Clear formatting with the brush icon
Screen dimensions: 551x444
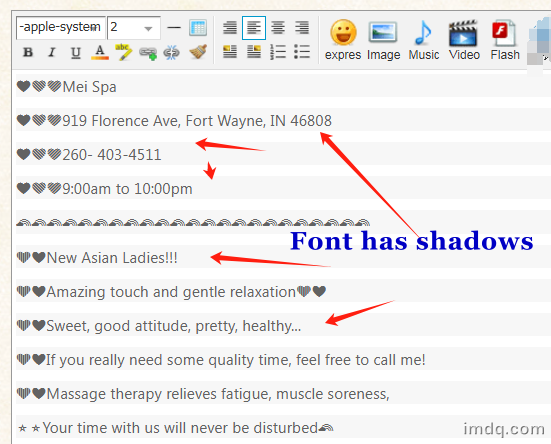click(198, 52)
